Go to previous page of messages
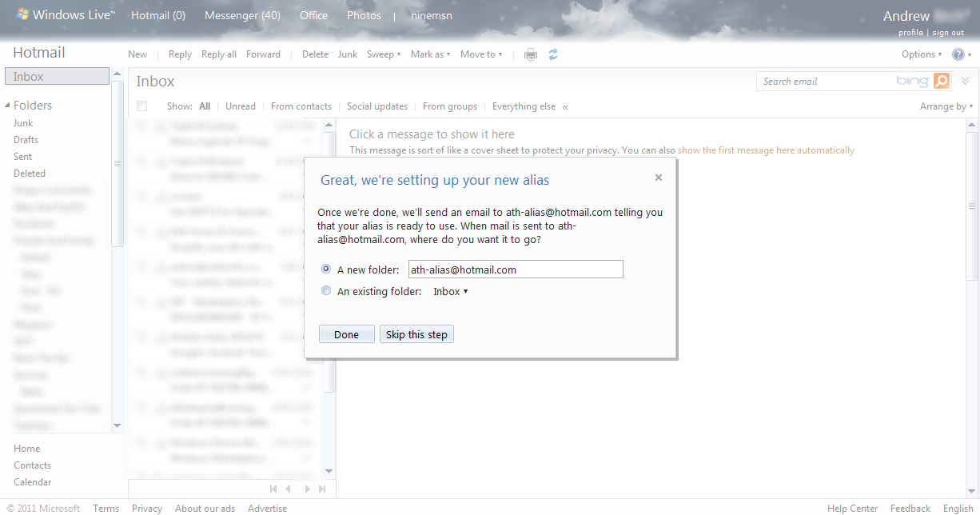This screenshot has height=515, width=980. pyautogui.click(x=288, y=489)
